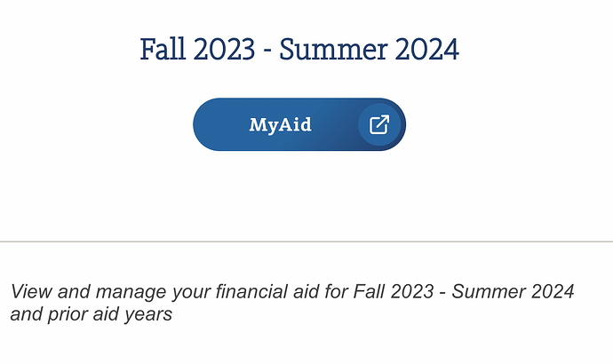Click the blue area right of 'MyAid' label
This screenshot has width=613, height=364.
coord(333,124)
